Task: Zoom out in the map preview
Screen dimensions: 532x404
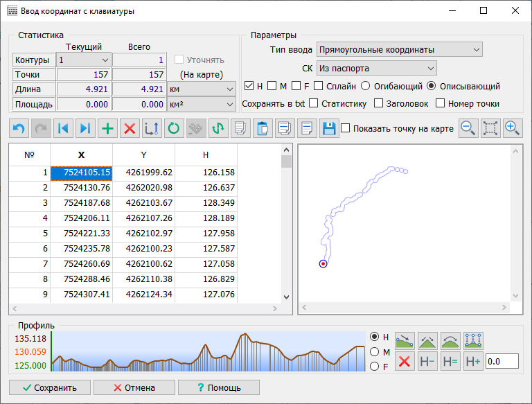Action: [x=469, y=128]
